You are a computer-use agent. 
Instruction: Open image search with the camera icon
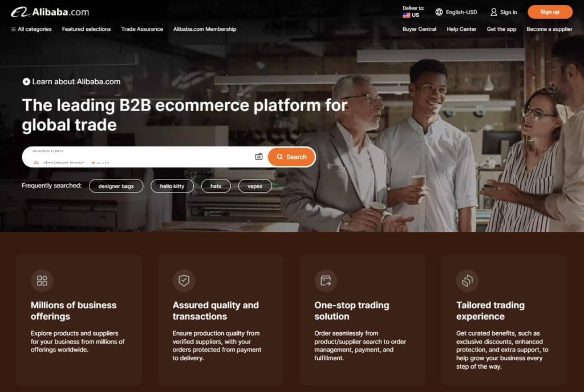pos(259,157)
